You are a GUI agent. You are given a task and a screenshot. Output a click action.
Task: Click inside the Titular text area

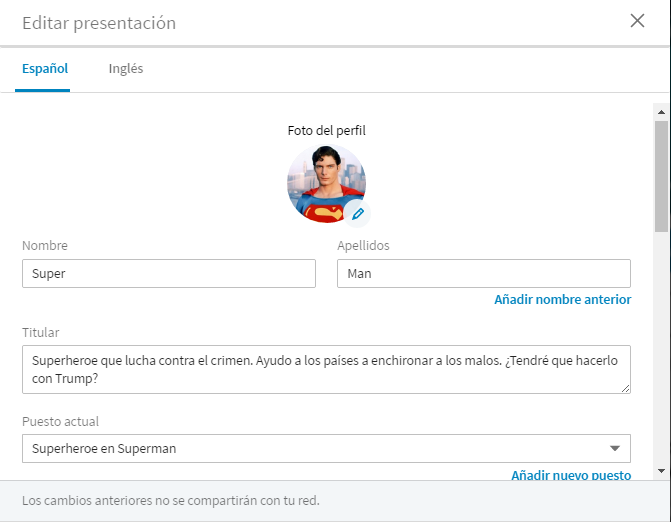[326, 370]
